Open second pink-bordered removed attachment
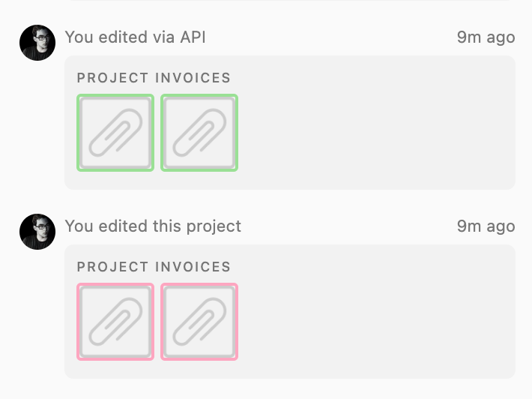532x399 pixels. pyautogui.click(x=199, y=322)
